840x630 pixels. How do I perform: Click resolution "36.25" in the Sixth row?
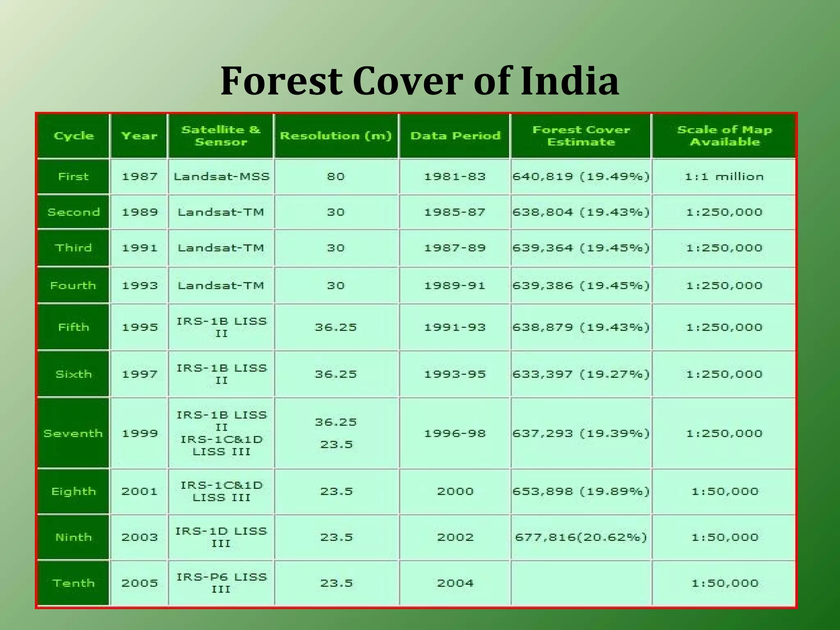click(336, 374)
